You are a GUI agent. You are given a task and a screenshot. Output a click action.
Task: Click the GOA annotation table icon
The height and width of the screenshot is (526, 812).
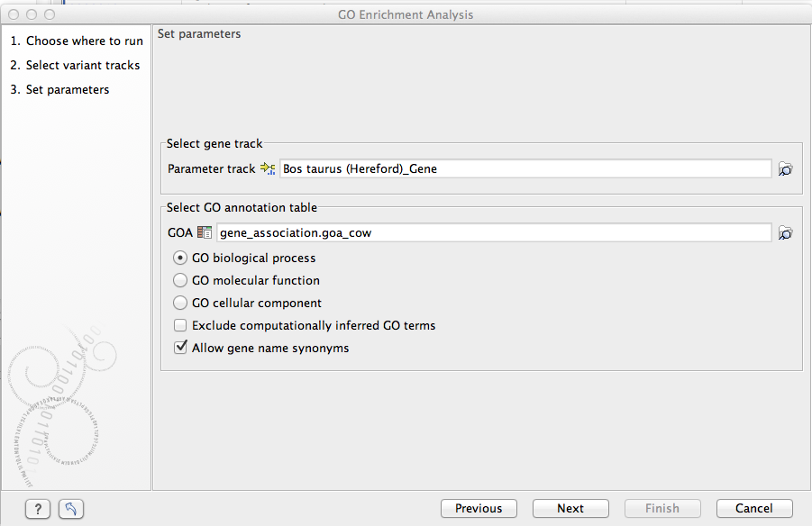click(x=205, y=232)
